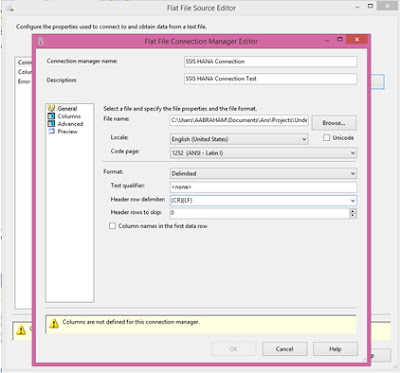Maximize the Flat File Source Editor window
This screenshot has height=373, width=400.
370,6
